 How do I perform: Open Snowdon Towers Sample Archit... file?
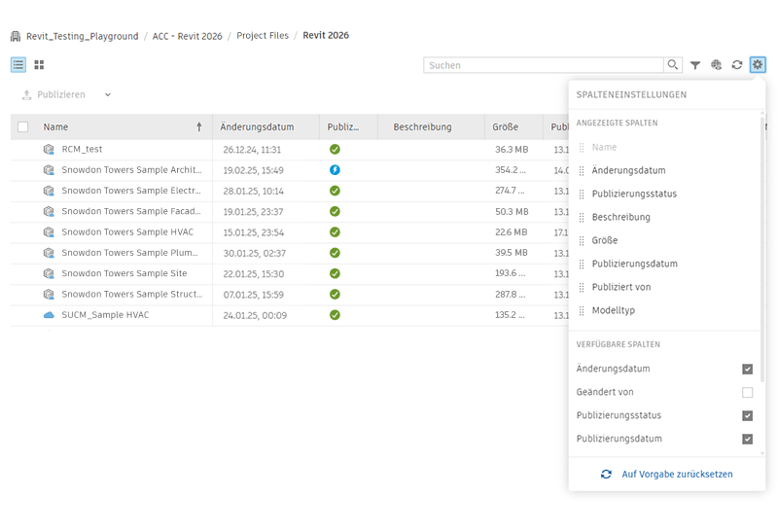(131, 170)
